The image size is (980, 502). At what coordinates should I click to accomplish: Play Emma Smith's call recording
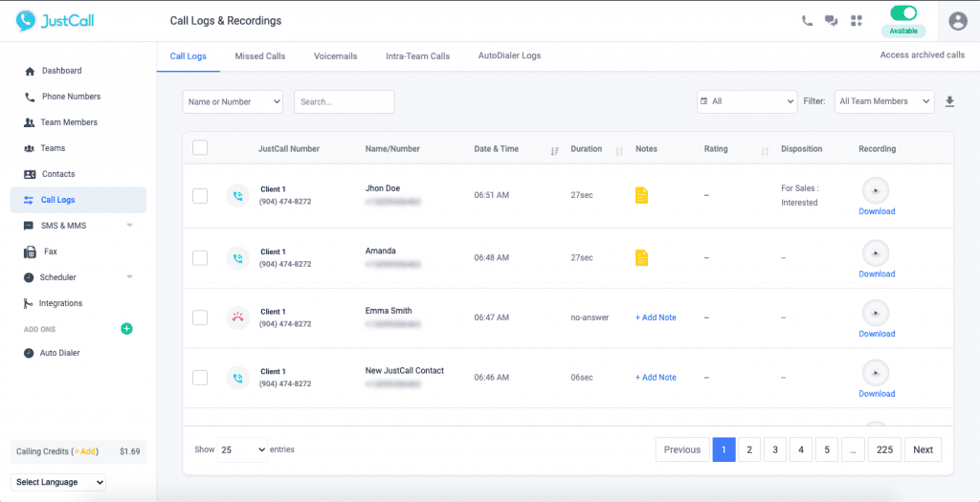pyautogui.click(x=876, y=313)
